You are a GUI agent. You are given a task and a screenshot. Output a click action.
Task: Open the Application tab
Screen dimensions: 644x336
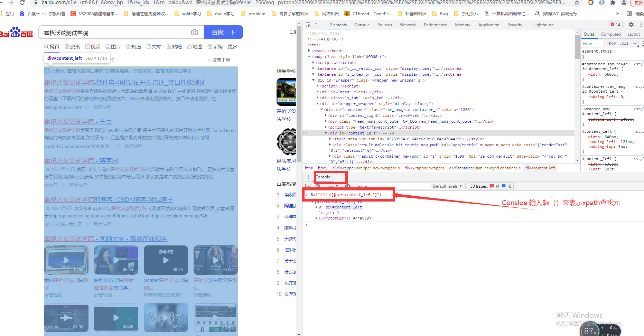(489, 25)
